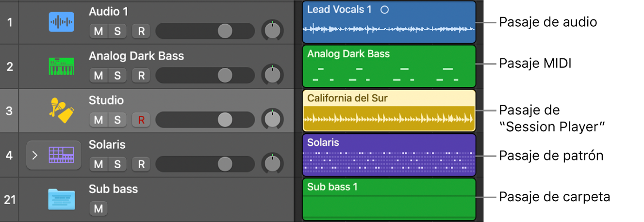Solo the Studio track
This screenshot has height=222, width=644.
pyautogui.click(x=117, y=120)
